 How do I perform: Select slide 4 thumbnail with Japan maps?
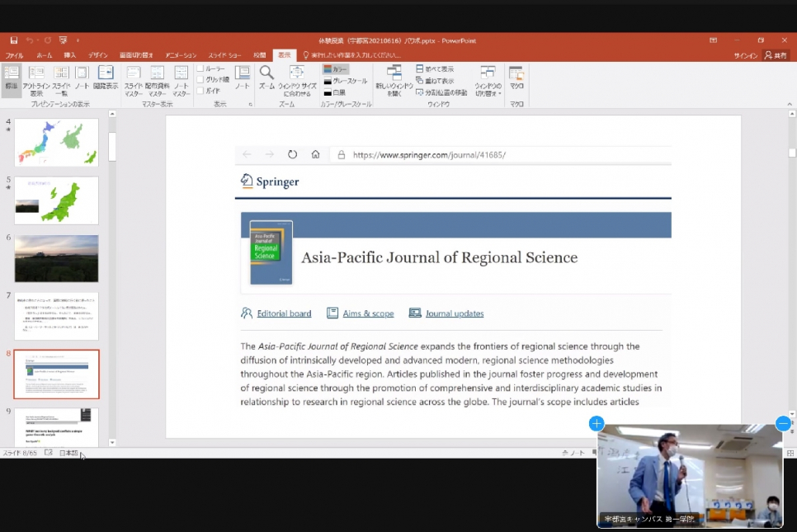[56, 142]
